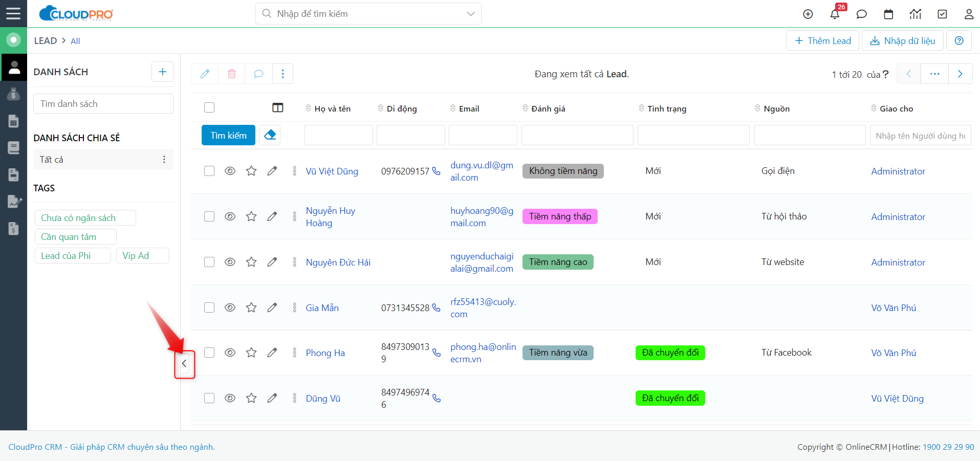Screen dimensions: 980x461
Task: Click the Tiềm năng thấp rating badge
Action: [x=560, y=216]
